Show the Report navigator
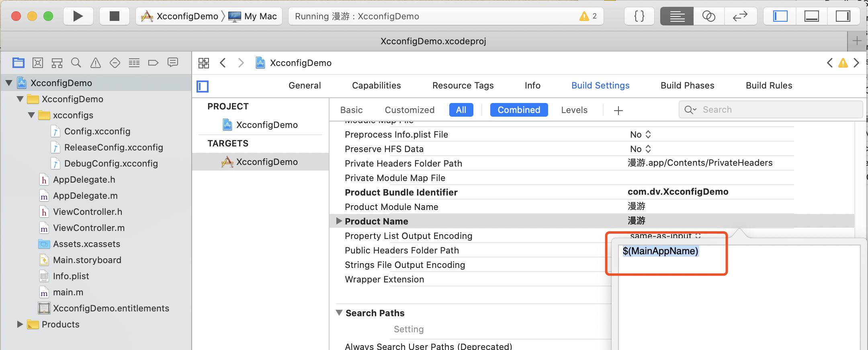This screenshot has height=350, width=868. 173,63
